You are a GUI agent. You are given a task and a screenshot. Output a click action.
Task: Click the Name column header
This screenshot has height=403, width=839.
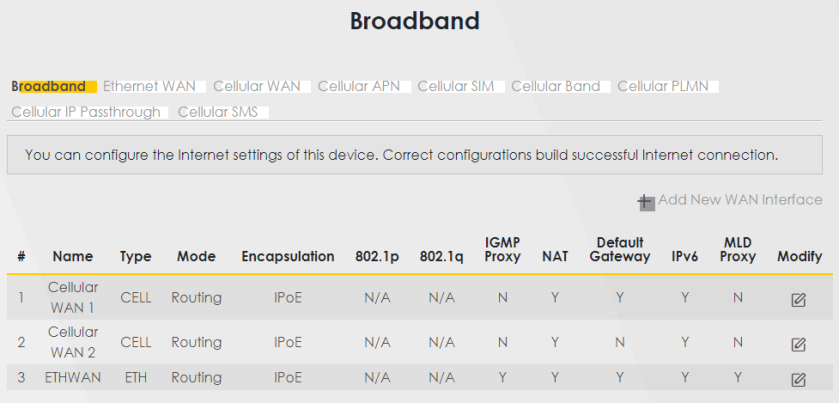tap(72, 257)
